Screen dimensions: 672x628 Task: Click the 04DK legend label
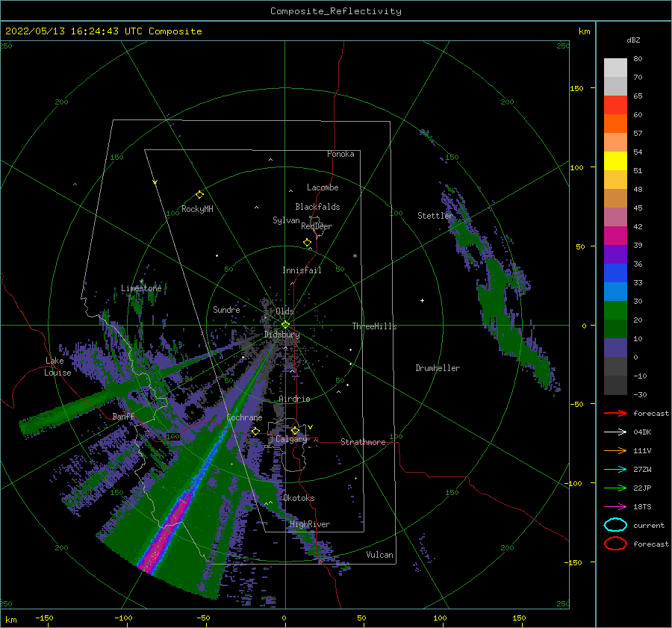coord(642,432)
